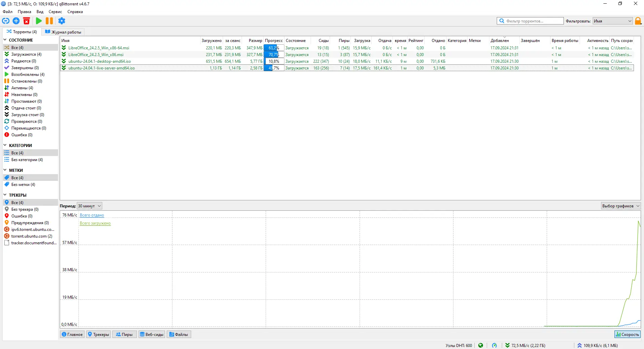
Task: Click progress bar of ubuntu live-server-amd64.iso
Action: (x=274, y=68)
